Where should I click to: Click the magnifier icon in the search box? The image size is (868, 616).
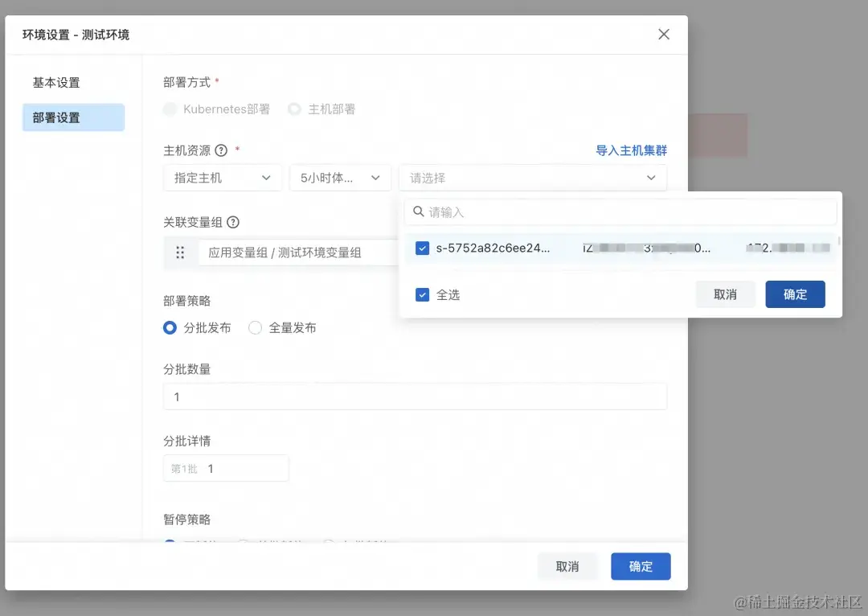click(x=418, y=211)
